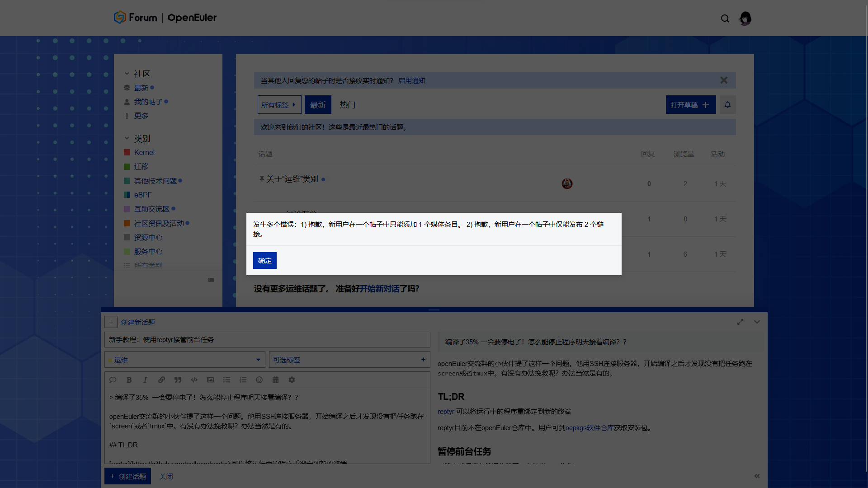This screenshot has height=488, width=868.
Task: Insert a code block in the composer
Action: (x=194, y=380)
